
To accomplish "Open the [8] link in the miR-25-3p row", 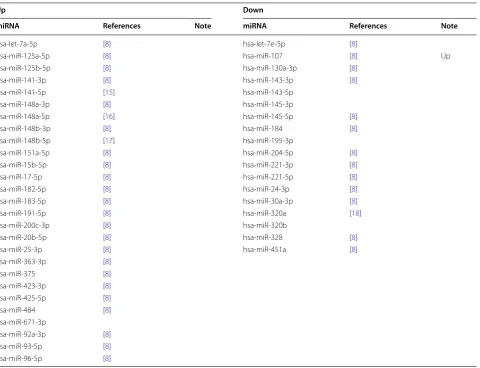I will (x=107, y=250).
